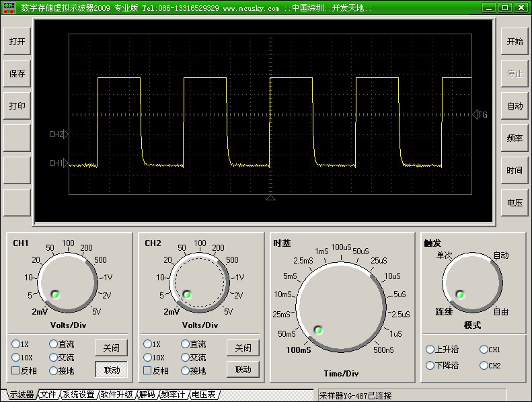
Task: Click the app icon in the title bar
Action: point(9,7)
